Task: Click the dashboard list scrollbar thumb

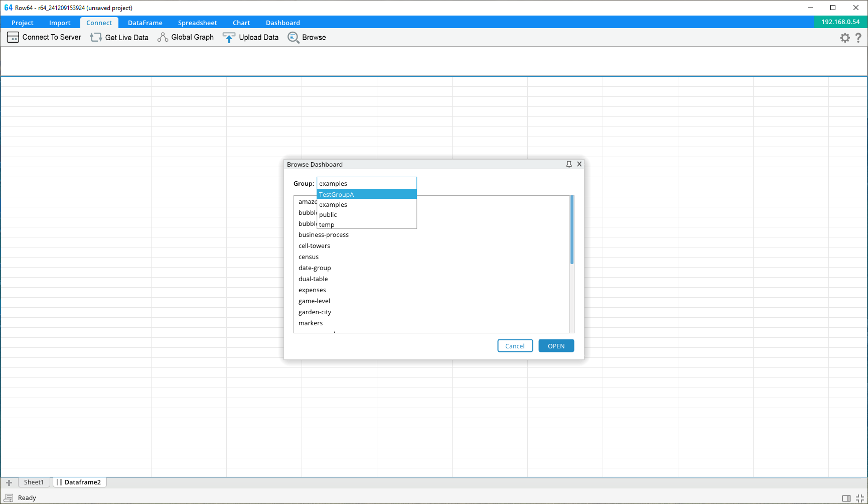Action: 571,230
